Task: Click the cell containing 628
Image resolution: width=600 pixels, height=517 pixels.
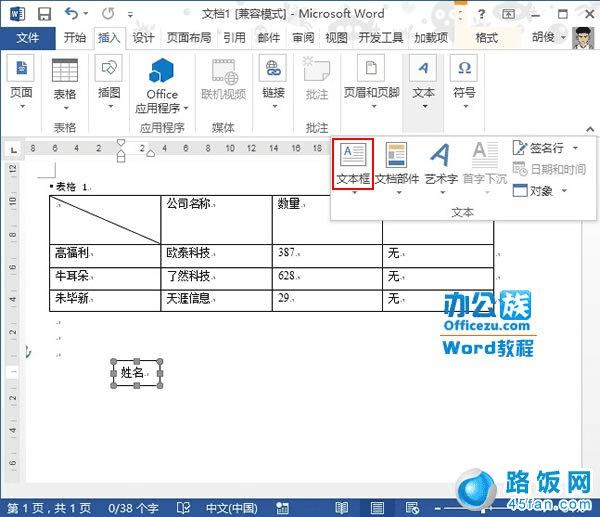Action: click(x=327, y=279)
